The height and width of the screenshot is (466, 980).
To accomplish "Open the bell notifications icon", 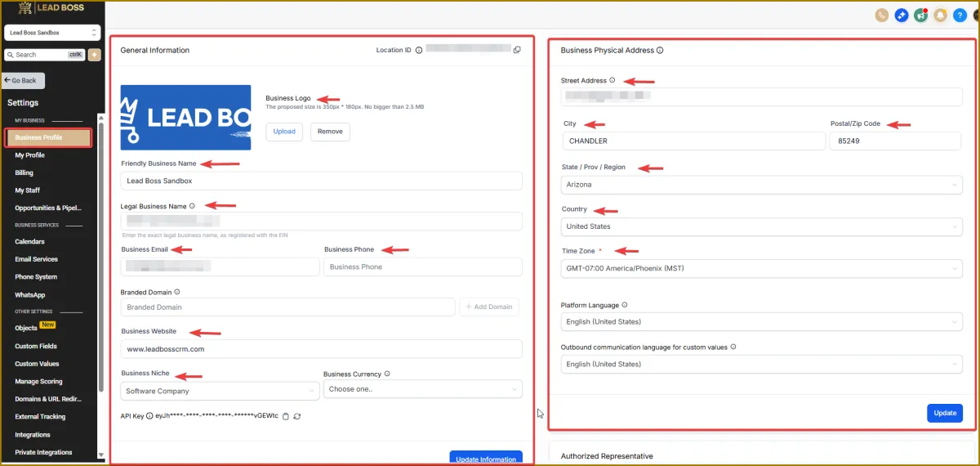I will 941,15.
